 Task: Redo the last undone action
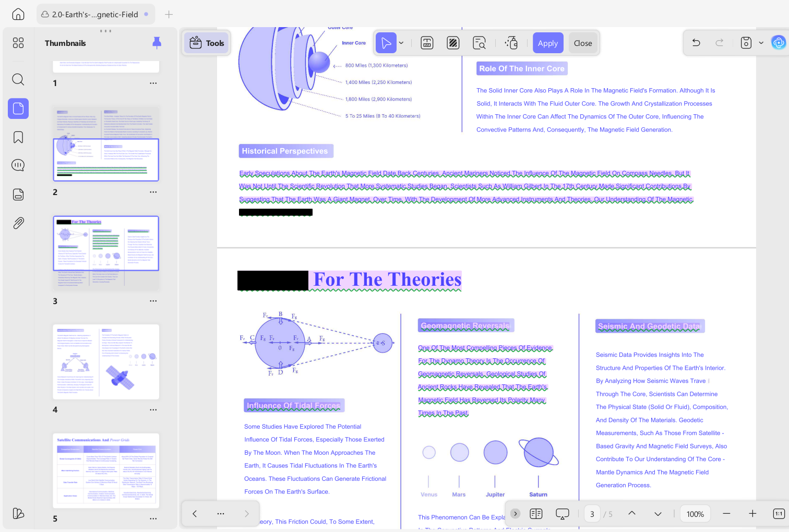pos(720,43)
